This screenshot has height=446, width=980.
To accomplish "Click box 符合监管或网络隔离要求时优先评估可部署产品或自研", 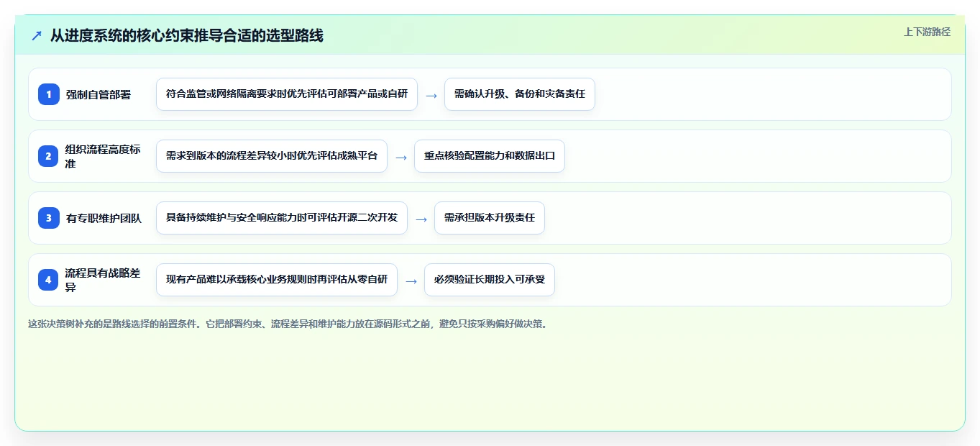I will [287, 94].
